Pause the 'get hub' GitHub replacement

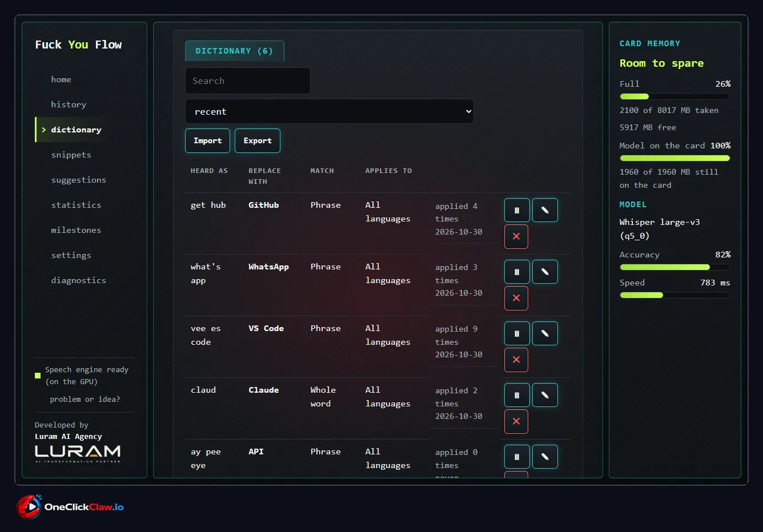pos(517,210)
